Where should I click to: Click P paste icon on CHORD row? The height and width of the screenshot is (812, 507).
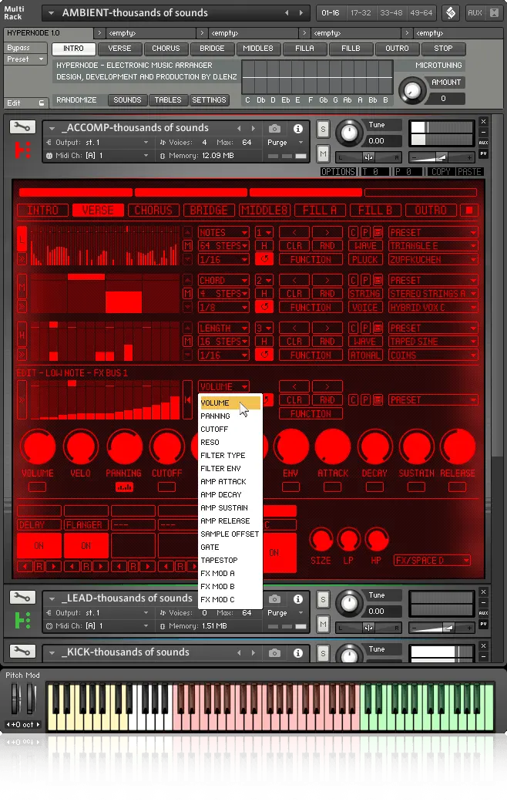[365, 280]
